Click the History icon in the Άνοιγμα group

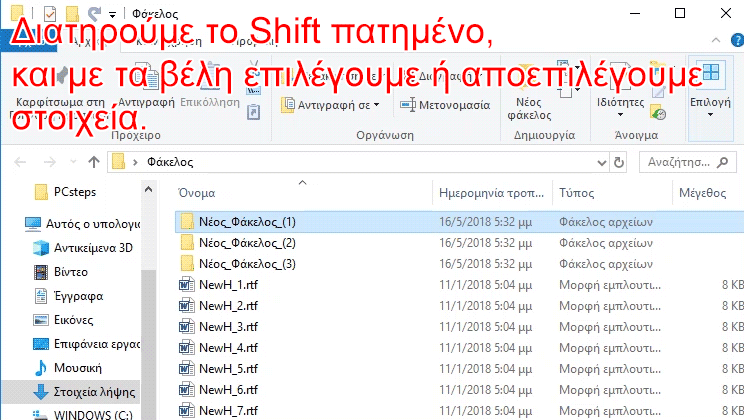[x=658, y=113]
